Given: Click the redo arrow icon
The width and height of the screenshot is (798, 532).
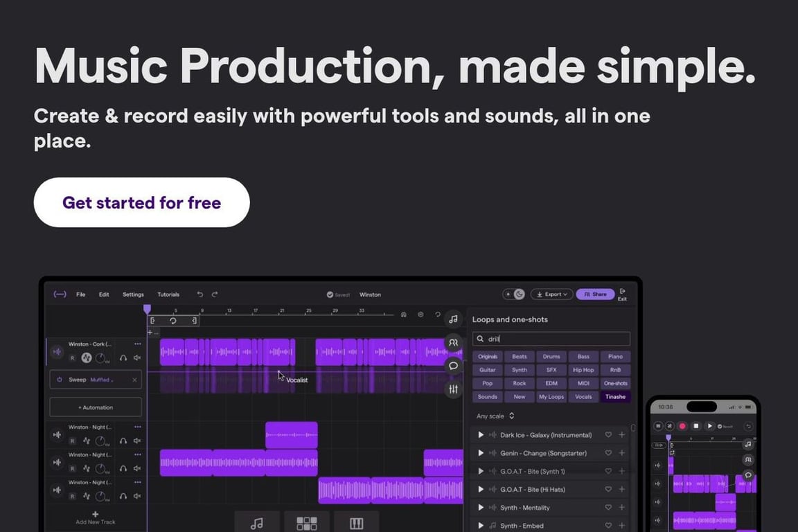Looking at the screenshot, I should (215, 294).
